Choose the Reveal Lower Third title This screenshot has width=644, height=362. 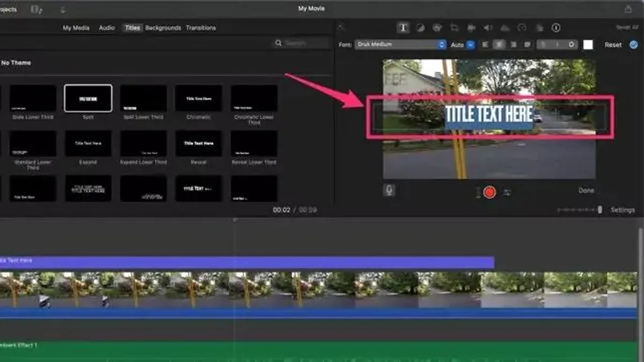[x=254, y=144]
